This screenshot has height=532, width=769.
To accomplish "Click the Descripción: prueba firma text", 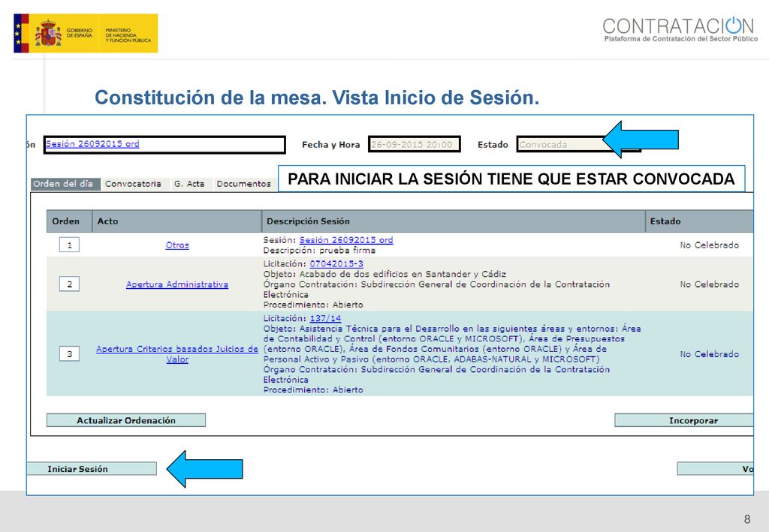I will 319,251.
